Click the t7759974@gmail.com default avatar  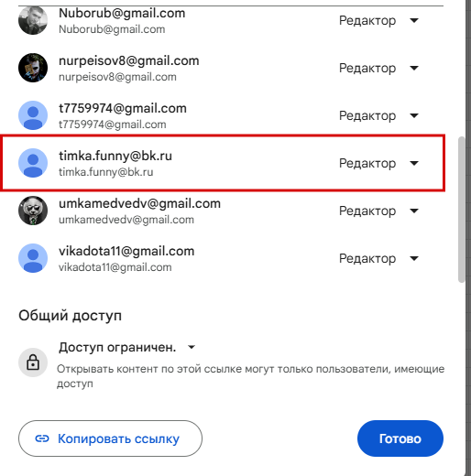coord(33,115)
